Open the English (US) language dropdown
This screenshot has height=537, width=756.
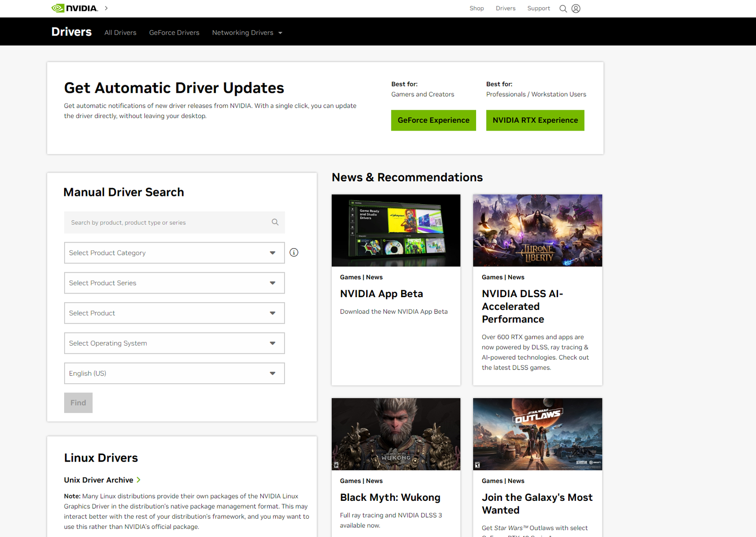point(175,374)
